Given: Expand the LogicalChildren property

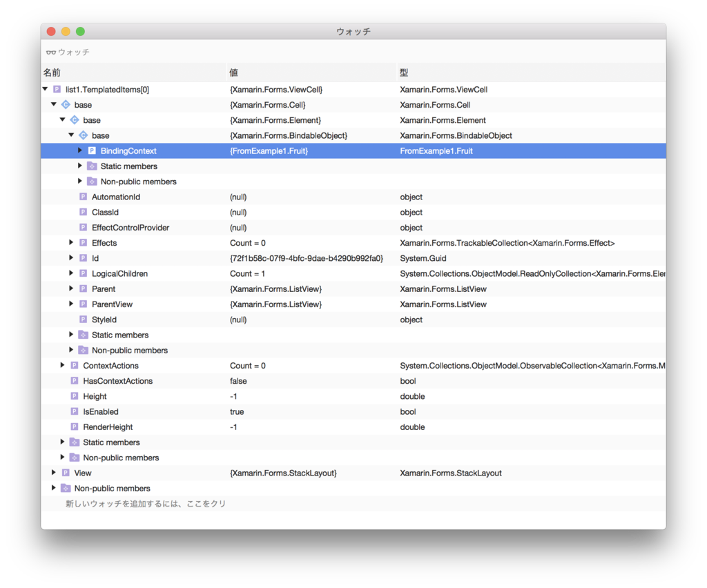Looking at the screenshot, I should pyautogui.click(x=71, y=273).
